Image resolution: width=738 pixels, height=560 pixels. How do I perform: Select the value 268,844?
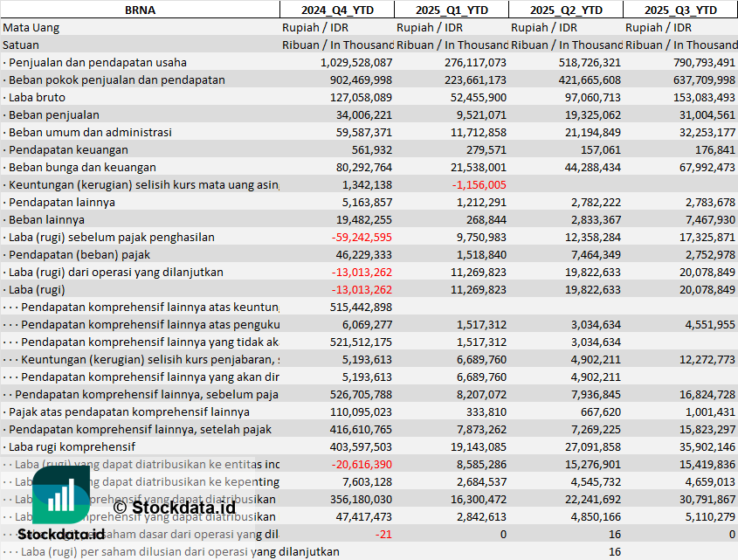(x=486, y=219)
